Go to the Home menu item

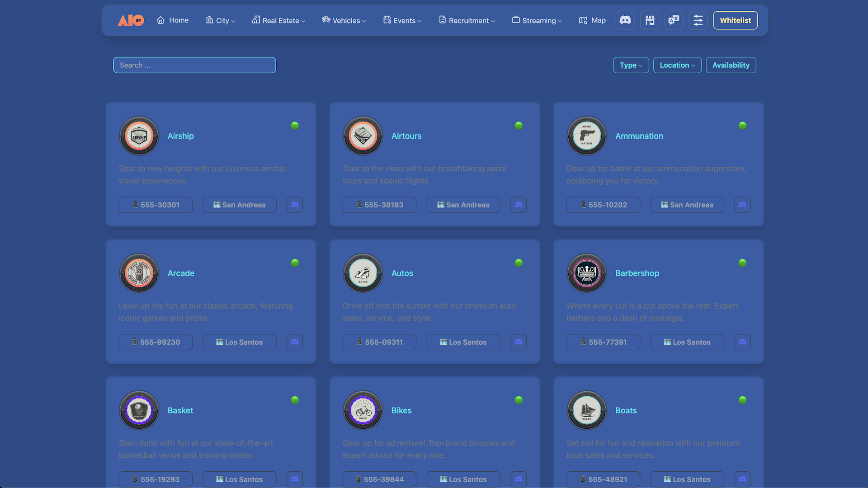point(173,20)
